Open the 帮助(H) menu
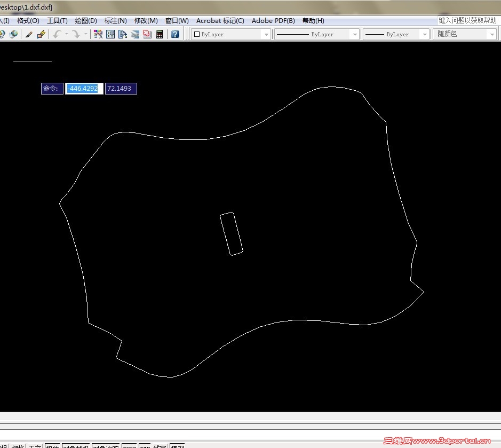The height and width of the screenshot is (448, 501). [x=313, y=21]
